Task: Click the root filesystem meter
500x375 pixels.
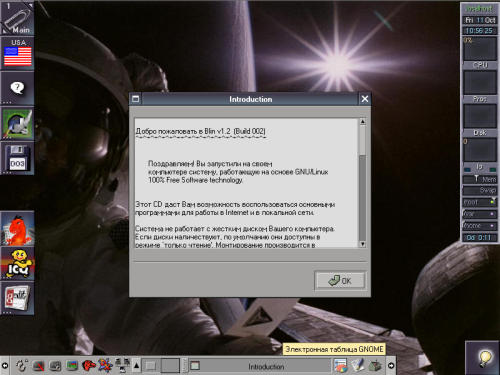Action: (480, 202)
